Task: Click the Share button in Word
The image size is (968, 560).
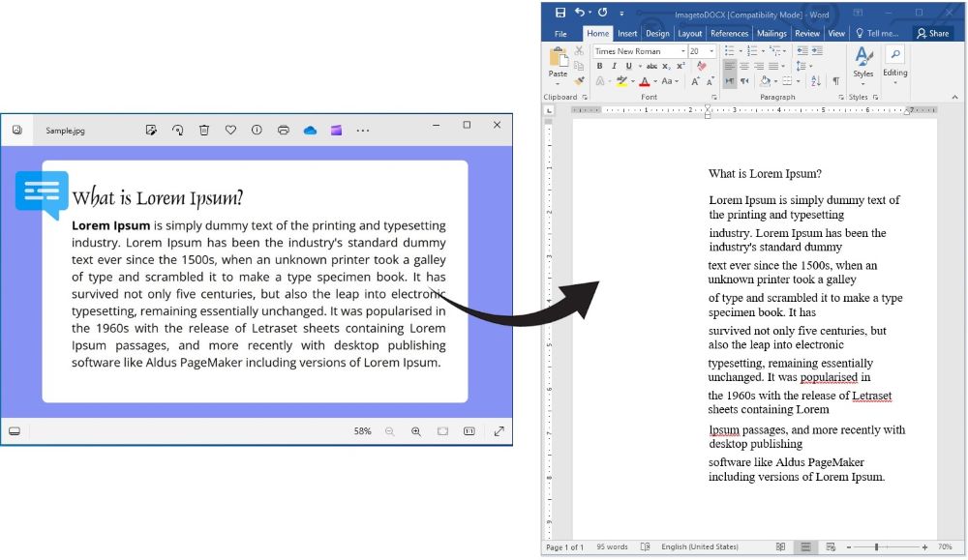Action: pos(933,33)
